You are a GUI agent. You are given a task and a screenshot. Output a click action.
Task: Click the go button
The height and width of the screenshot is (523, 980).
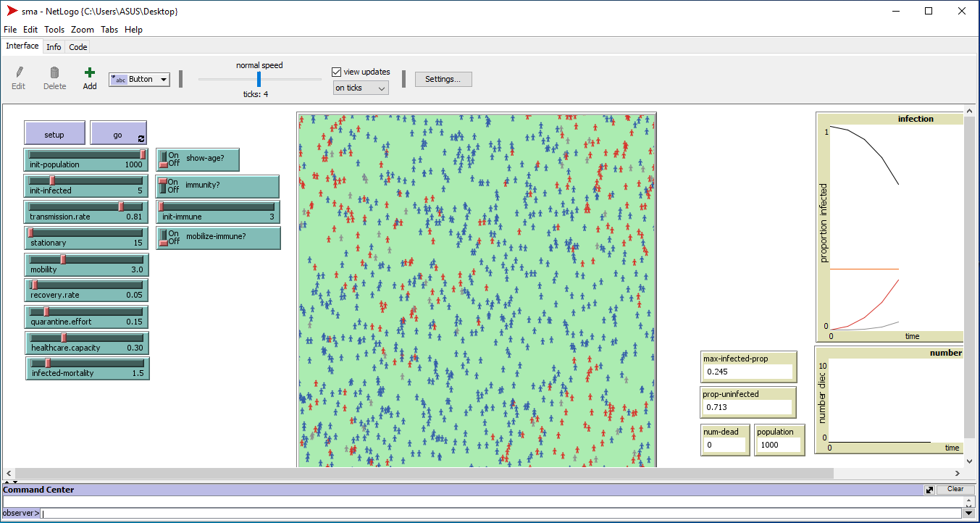[x=118, y=133]
